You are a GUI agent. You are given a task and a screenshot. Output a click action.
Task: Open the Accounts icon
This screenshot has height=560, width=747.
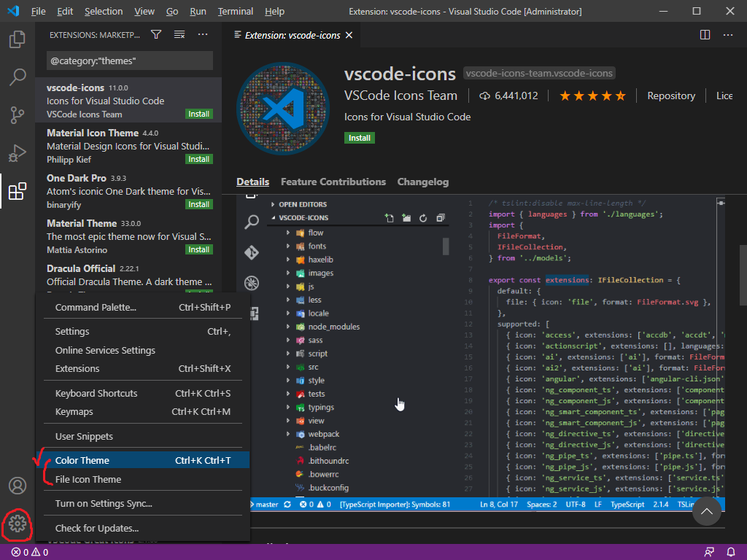pos(18,486)
